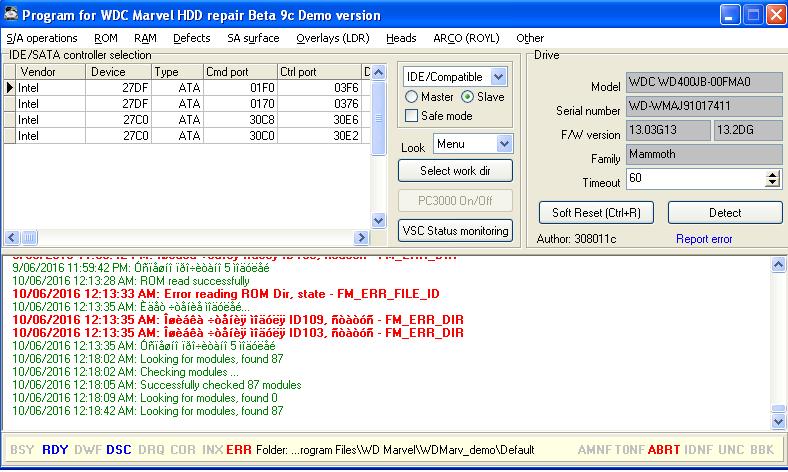Expand the Look Menu dropdown

coord(504,144)
